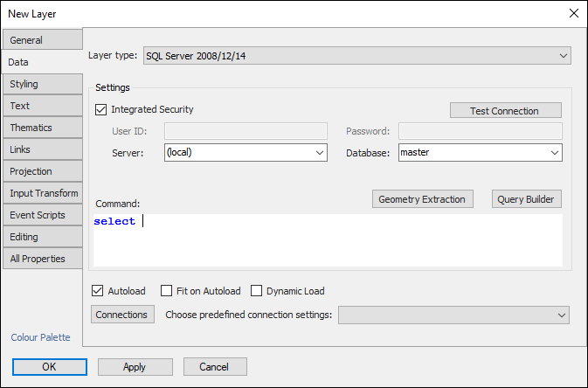Open the Event Scripts tab
This screenshot has height=388, width=588.
click(x=42, y=215)
